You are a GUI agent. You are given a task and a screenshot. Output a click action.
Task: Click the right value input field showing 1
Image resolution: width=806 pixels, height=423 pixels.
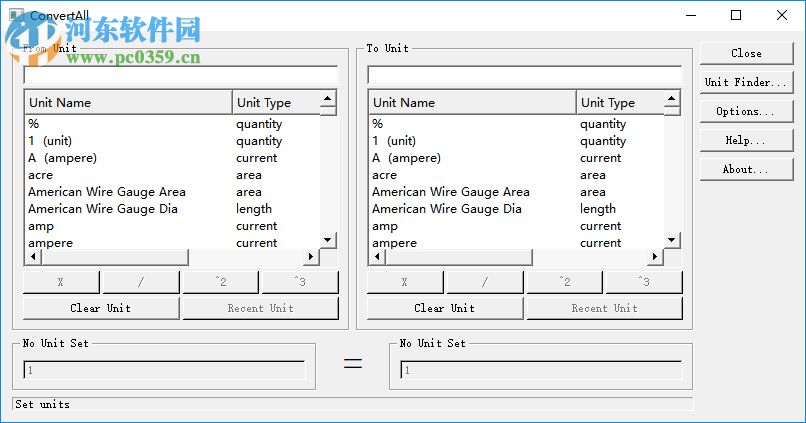(x=541, y=370)
